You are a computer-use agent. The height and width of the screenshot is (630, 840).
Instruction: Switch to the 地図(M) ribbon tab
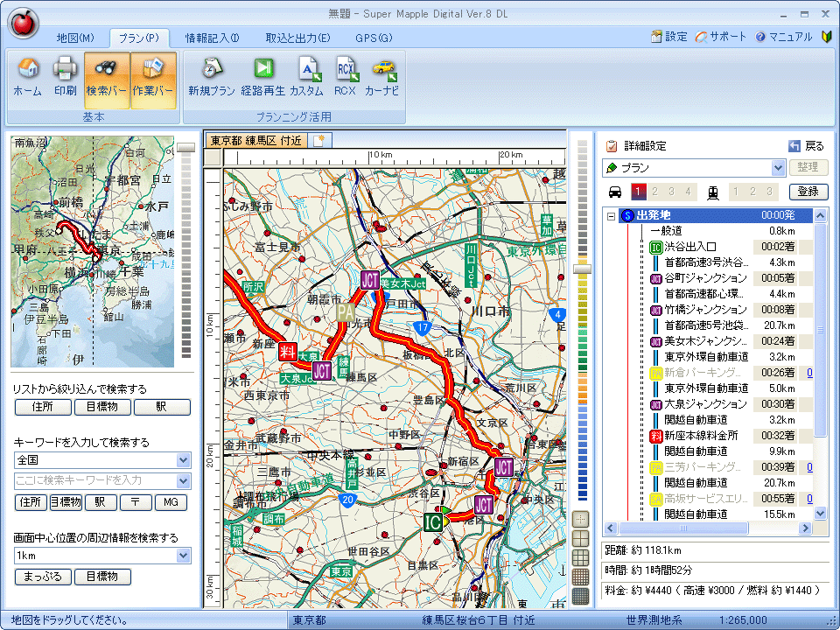click(75, 38)
